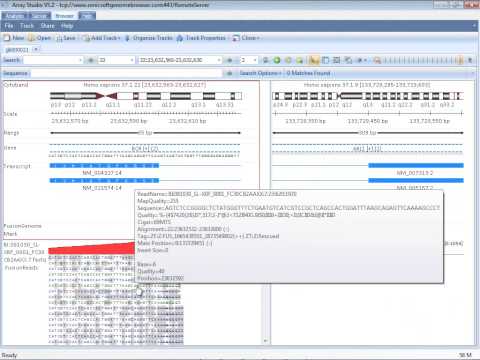Viewport: 480px width, 360px height.
Task: Click the scroll-down arrow of left panel
Action: (x=265, y=341)
